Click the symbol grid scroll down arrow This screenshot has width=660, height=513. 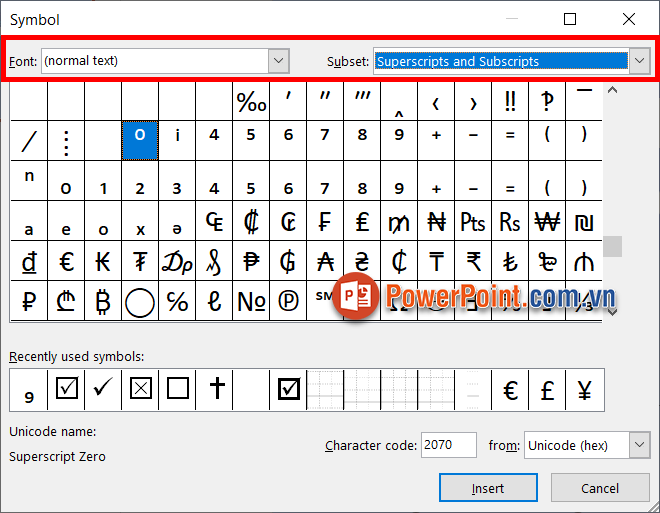click(x=612, y=312)
